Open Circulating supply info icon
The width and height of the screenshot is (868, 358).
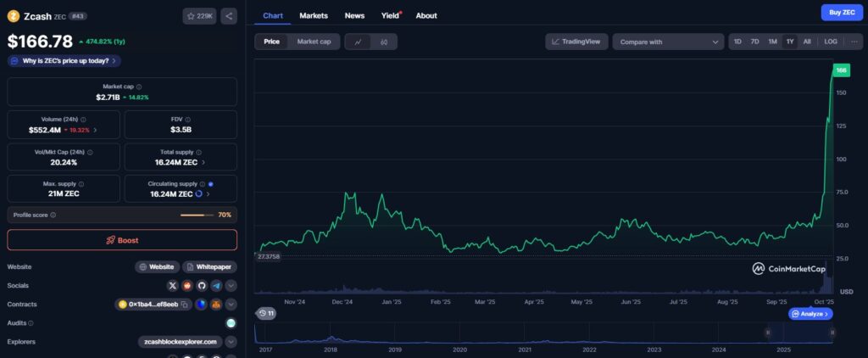(x=202, y=184)
